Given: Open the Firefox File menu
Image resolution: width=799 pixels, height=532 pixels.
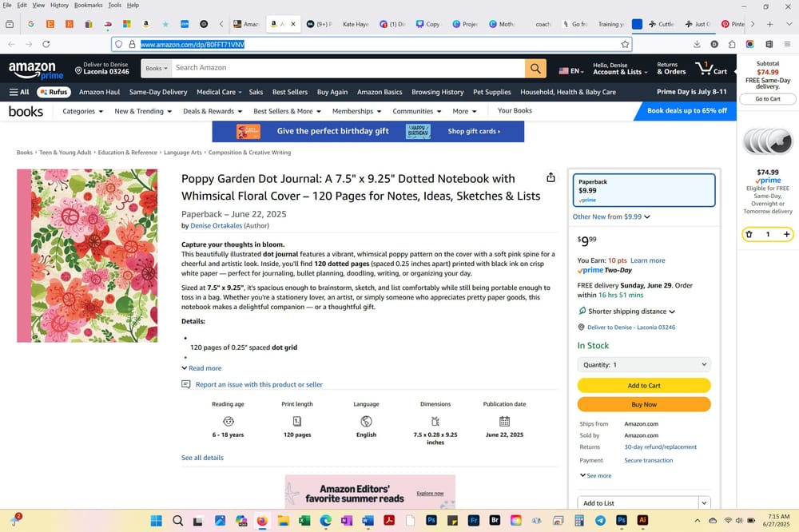Looking at the screenshot, I should pos(7,5).
